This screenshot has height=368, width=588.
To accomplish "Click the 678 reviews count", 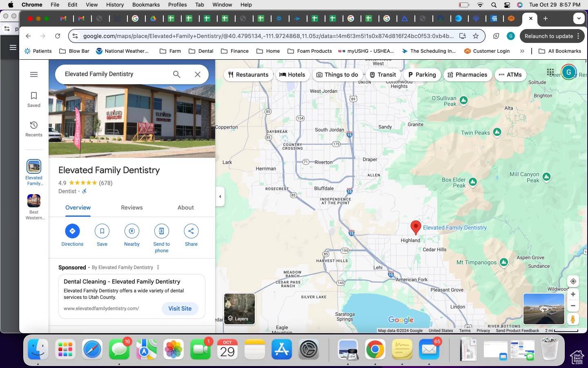I will (105, 183).
